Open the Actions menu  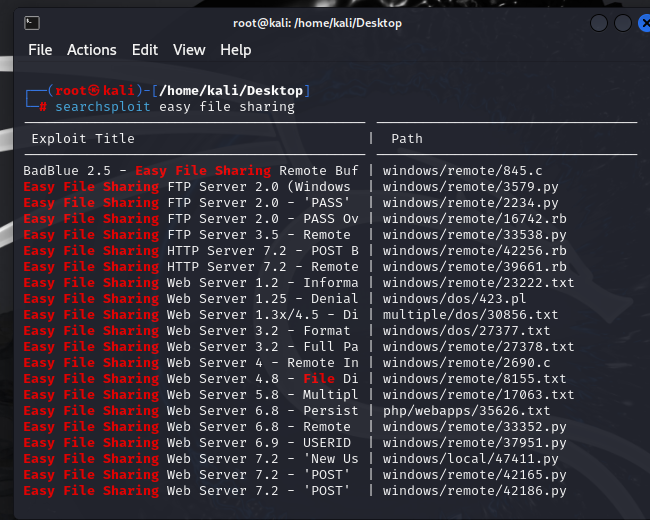92,50
